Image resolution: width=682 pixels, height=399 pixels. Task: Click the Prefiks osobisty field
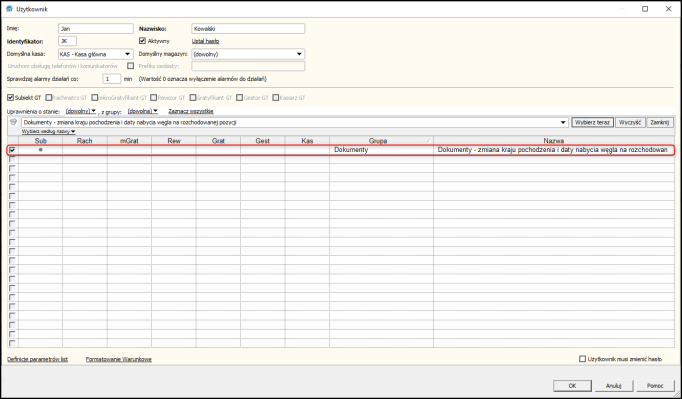pos(248,66)
